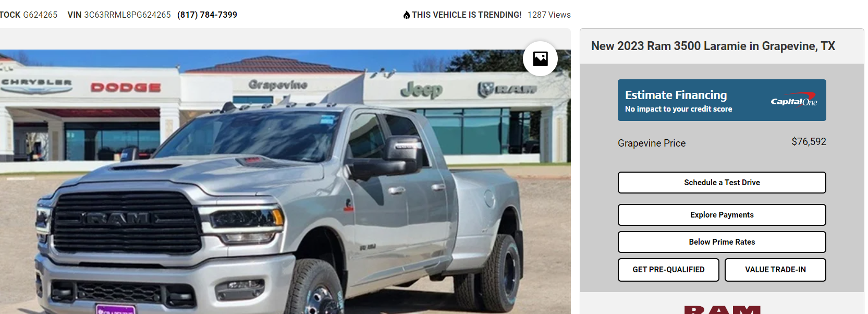Click the Grapevine Price label

coord(652,143)
